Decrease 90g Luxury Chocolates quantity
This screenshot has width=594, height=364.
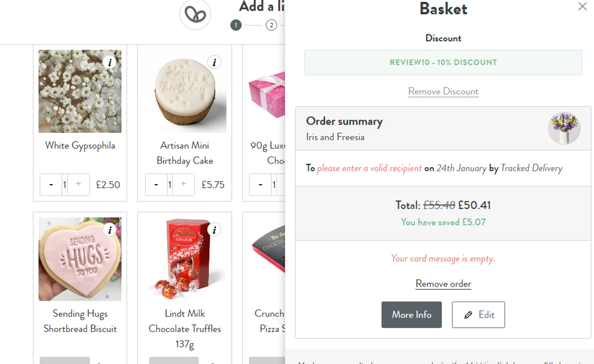260,185
